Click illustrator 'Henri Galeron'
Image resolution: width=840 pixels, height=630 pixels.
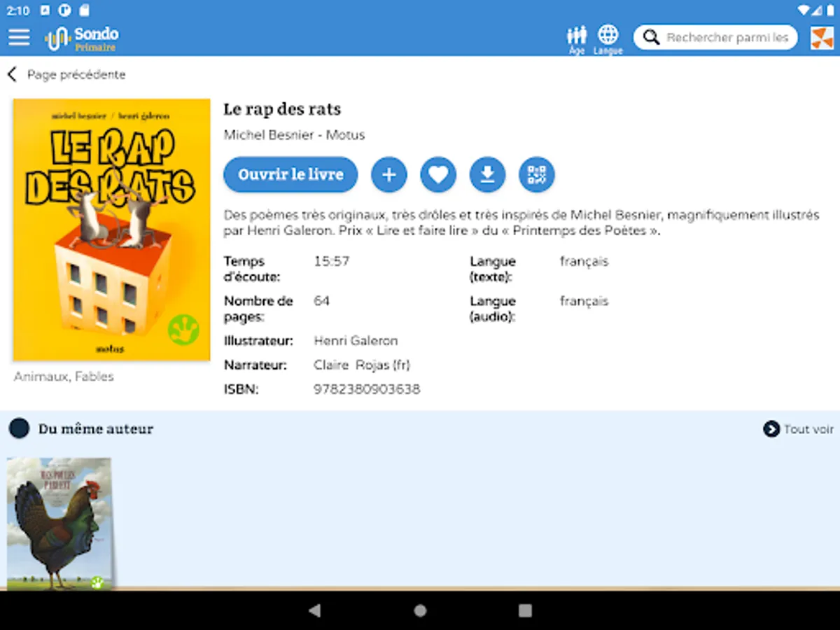tap(356, 341)
